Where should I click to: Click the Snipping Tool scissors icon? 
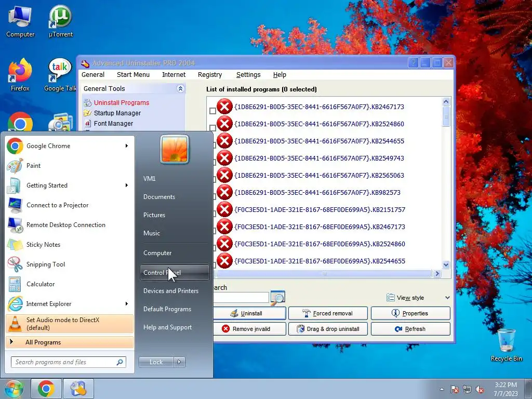click(15, 264)
